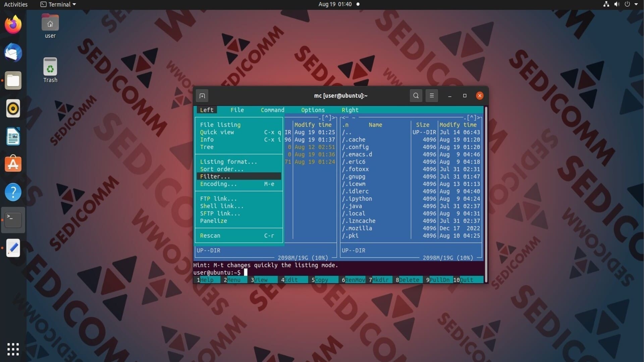Select the /.mozilla directory entry
This screenshot has height=362, width=644.
tap(357, 228)
